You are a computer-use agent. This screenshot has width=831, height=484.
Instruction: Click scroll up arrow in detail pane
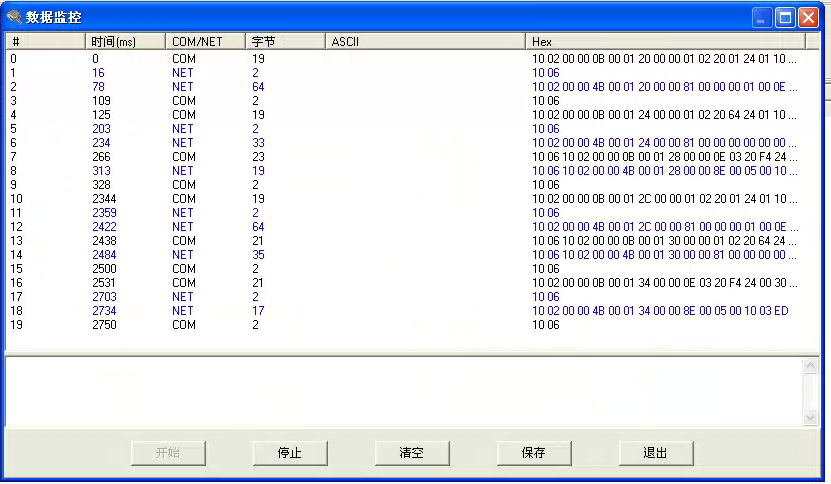pyautogui.click(x=811, y=366)
